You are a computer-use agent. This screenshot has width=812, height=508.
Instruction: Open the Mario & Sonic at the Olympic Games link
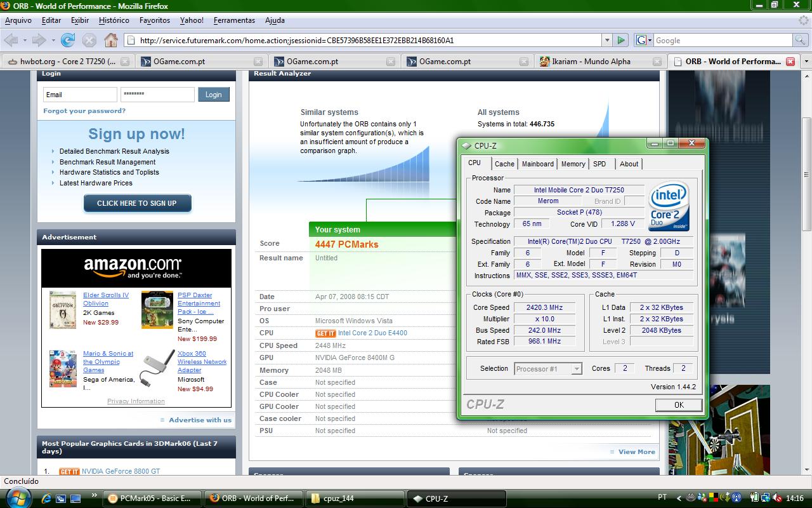[x=108, y=361]
